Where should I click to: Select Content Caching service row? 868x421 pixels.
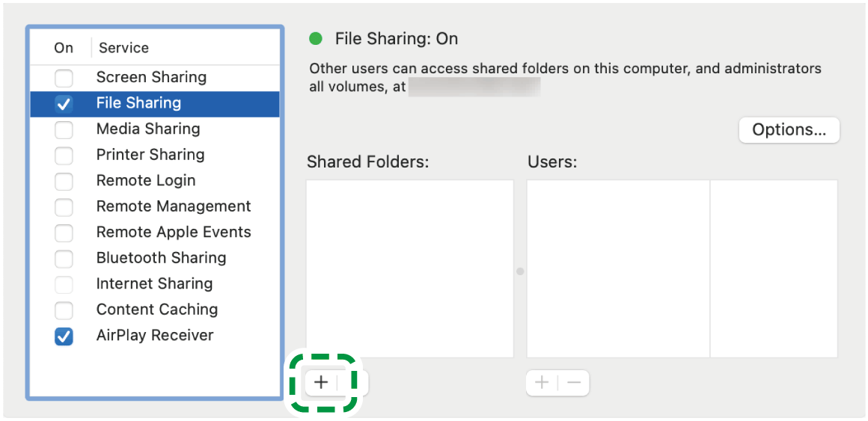click(x=156, y=310)
